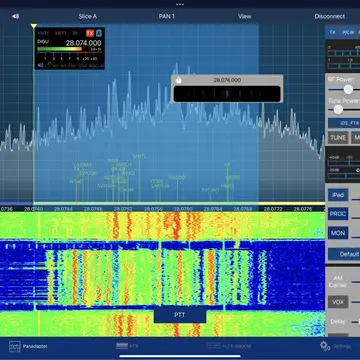Click the 28.074.000 frequency readout in the flag
Viewport: 360px width, 360px height.
(x=83, y=43)
